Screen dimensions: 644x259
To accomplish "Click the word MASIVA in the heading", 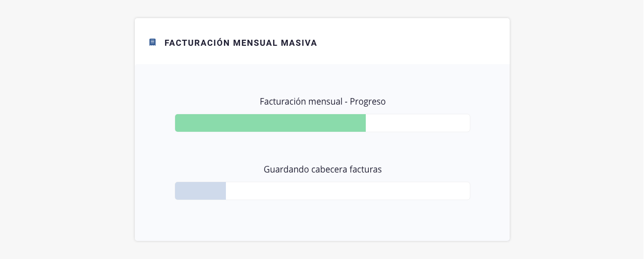I will [300, 43].
